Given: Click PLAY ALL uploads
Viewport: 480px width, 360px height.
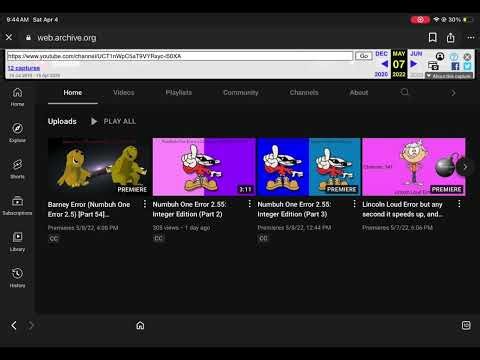Looking at the screenshot, I should click(113, 121).
